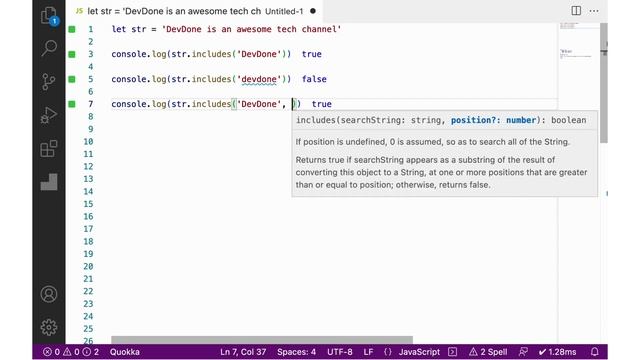The height and width of the screenshot is (360, 640).
Task: Click Ln 7, Col 37 cursor position
Action: (243, 352)
